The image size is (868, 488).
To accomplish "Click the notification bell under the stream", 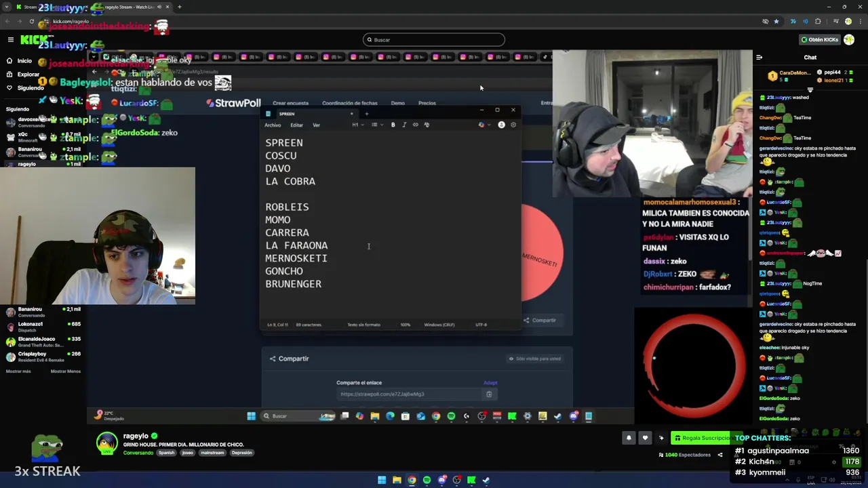I will point(629,438).
